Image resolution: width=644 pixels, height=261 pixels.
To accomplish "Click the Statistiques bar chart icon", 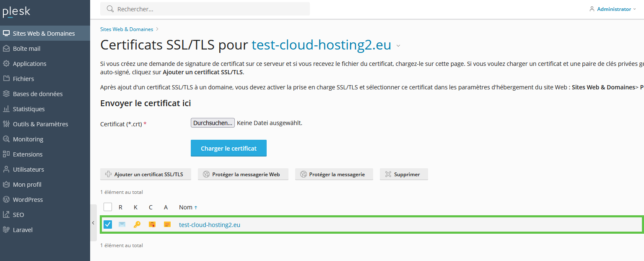I will (6, 109).
